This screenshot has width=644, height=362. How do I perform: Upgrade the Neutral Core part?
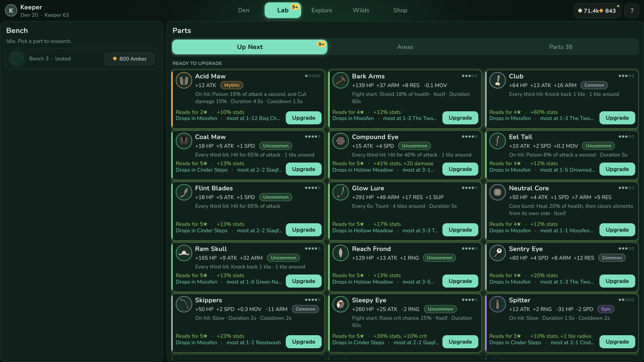tap(617, 230)
